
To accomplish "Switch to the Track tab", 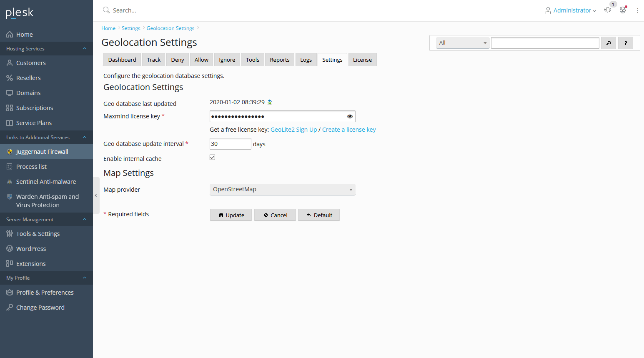I will click(x=153, y=60).
